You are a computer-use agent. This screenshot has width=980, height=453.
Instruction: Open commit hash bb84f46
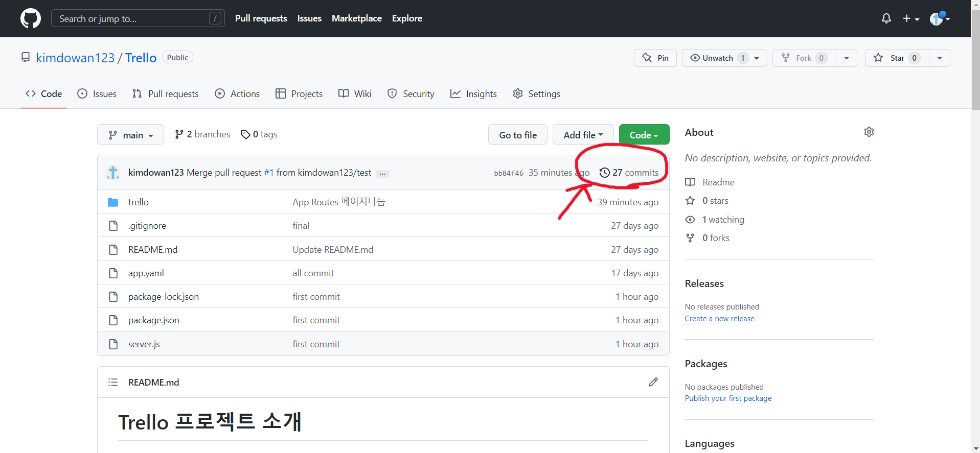(x=509, y=173)
